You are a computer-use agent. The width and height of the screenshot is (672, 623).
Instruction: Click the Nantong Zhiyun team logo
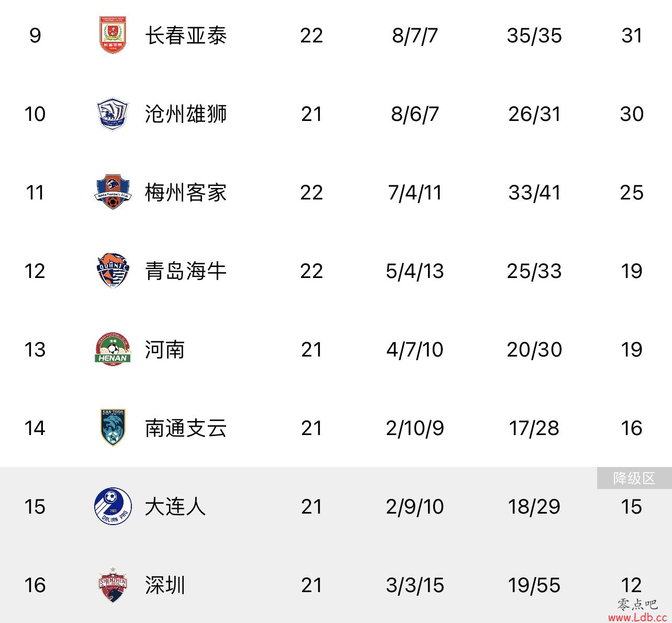pyautogui.click(x=113, y=427)
